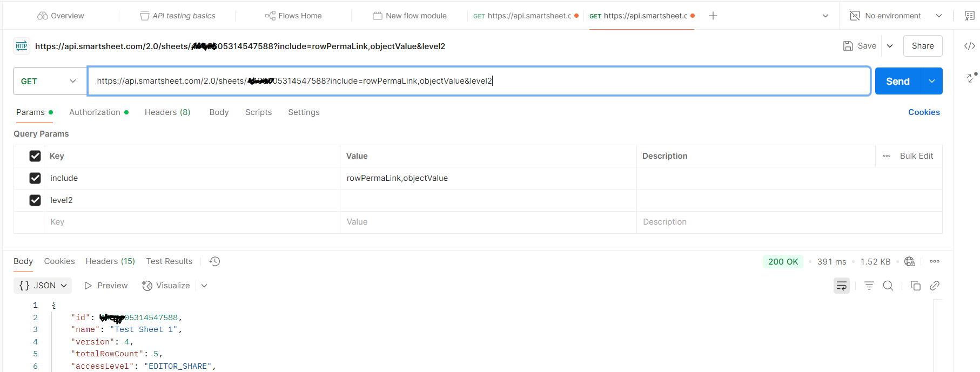This screenshot has height=372, width=980.
Task: Open params table column options icon
Action: click(887, 156)
